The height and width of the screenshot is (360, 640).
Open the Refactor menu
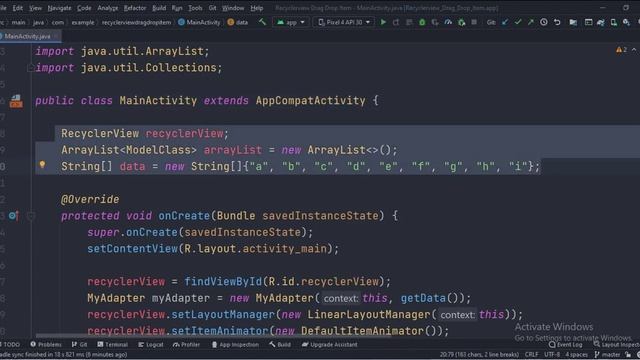pos(135,8)
